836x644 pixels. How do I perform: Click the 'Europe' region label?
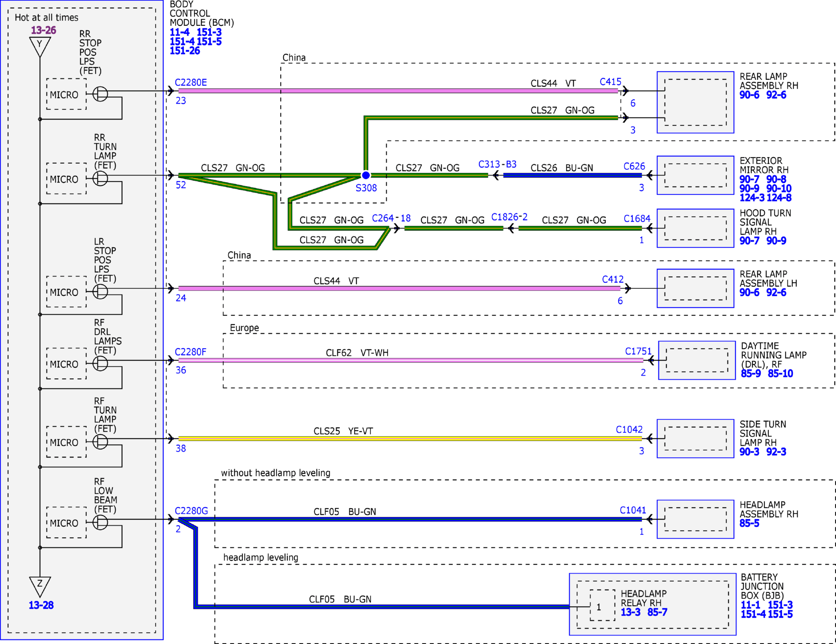click(x=244, y=328)
